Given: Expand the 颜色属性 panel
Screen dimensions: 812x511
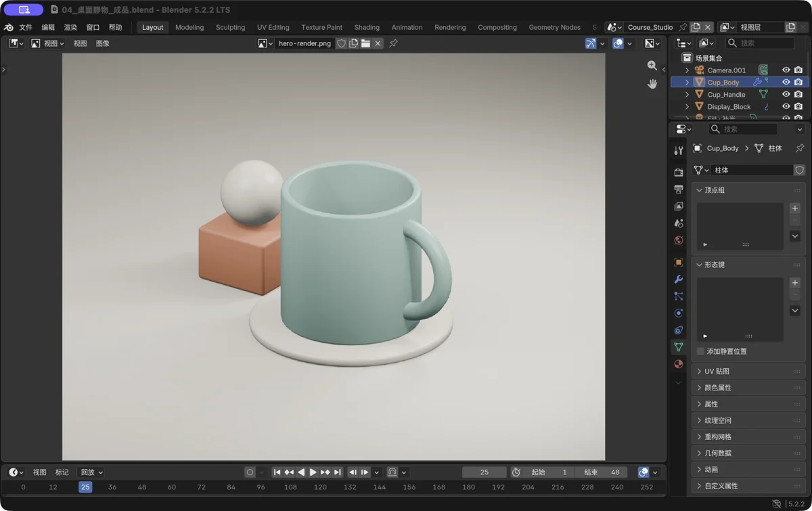Looking at the screenshot, I should [x=748, y=388].
